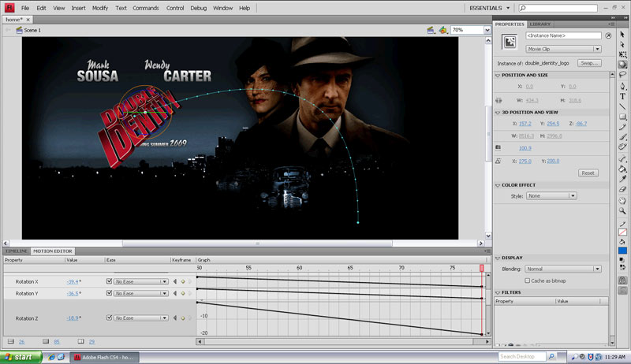Open the Modify menu

[x=100, y=8]
